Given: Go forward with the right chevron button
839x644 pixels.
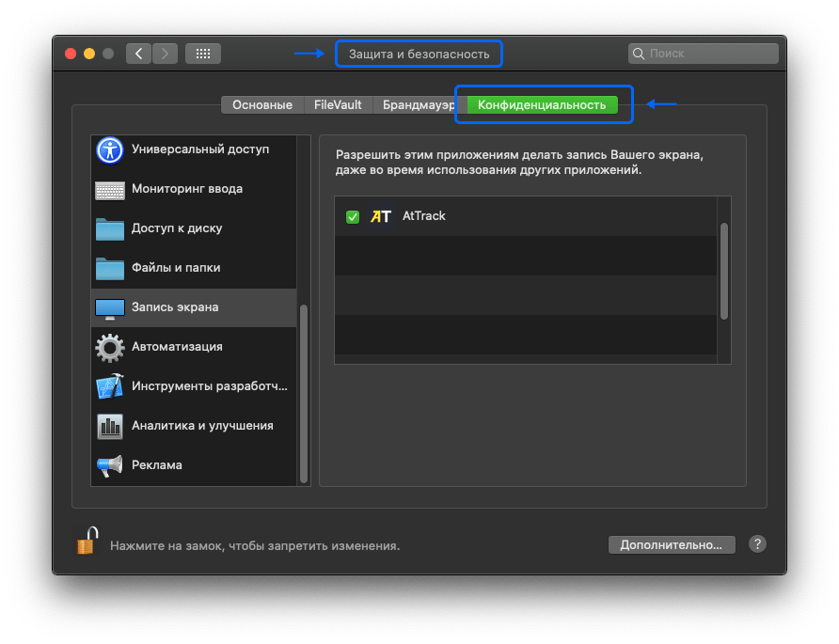Looking at the screenshot, I should (165, 54).
